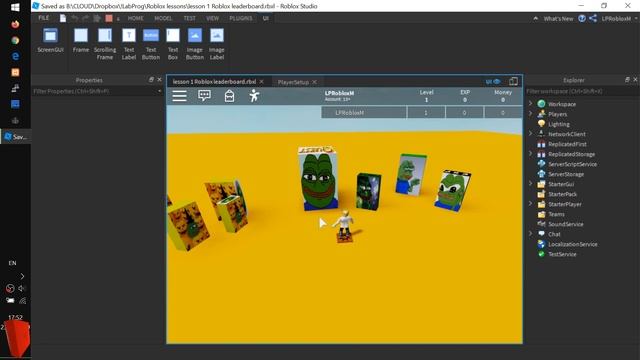The image size is (640, 360).
Task: Expand the StarterGui node
Action: point(531,184)
